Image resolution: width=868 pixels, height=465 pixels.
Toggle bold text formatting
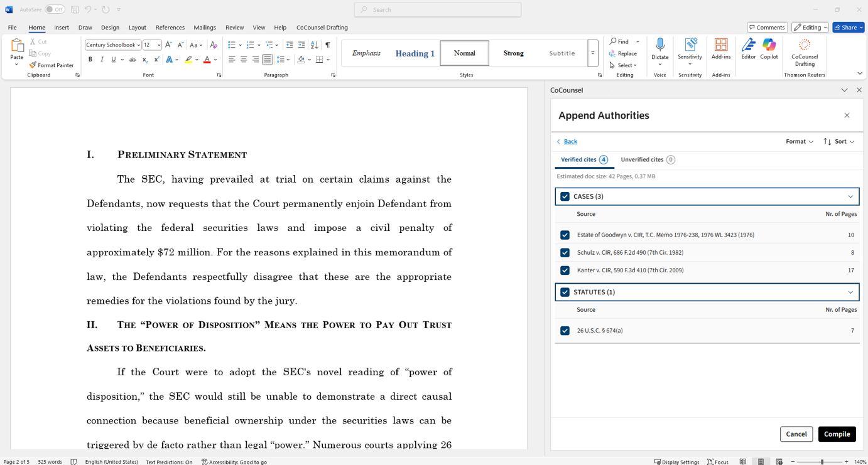pos(90,60)
